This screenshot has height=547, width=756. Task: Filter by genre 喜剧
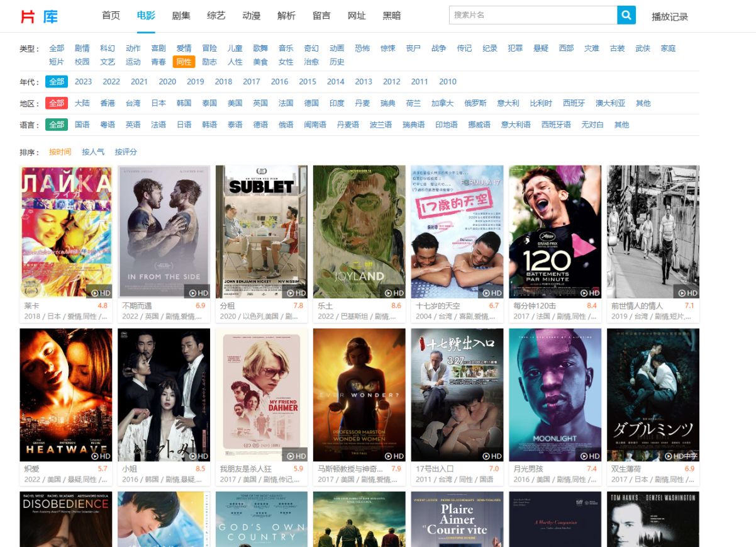(x=158, y=48)
